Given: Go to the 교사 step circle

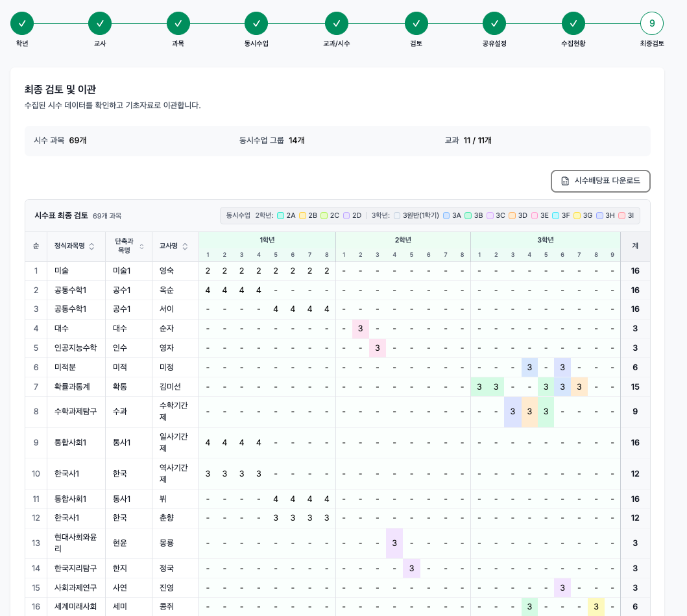Looking at the screenshot, I should click(100, 23).
